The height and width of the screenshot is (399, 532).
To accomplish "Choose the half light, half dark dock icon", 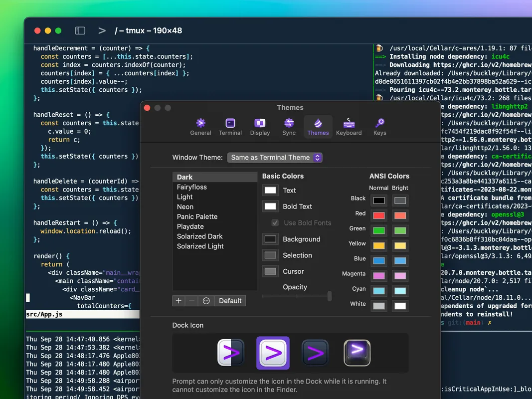I will click(231, 353).
